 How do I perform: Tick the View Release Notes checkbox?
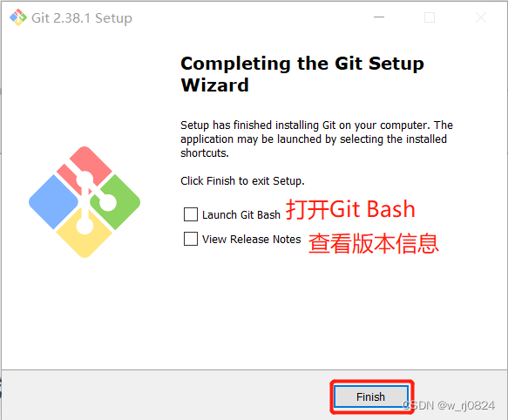(x=191, y=239)
